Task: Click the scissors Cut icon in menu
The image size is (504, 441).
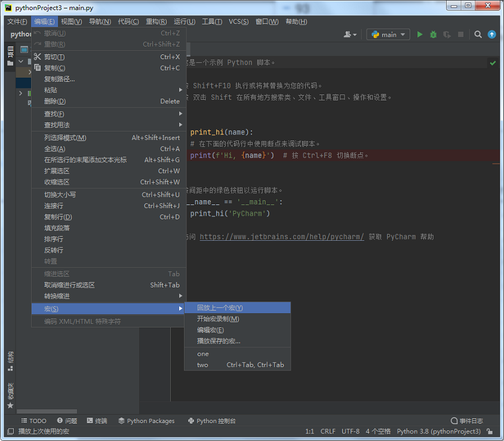Action: point(37,57)
